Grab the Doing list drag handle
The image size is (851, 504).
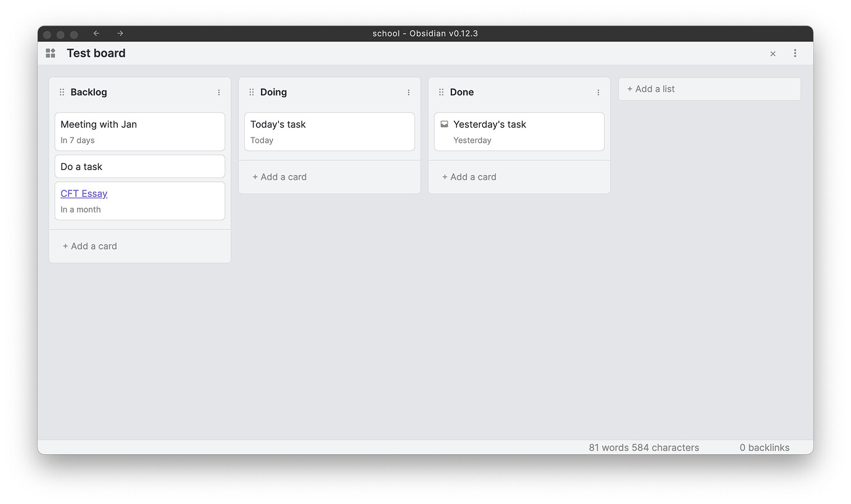(252, 92)
